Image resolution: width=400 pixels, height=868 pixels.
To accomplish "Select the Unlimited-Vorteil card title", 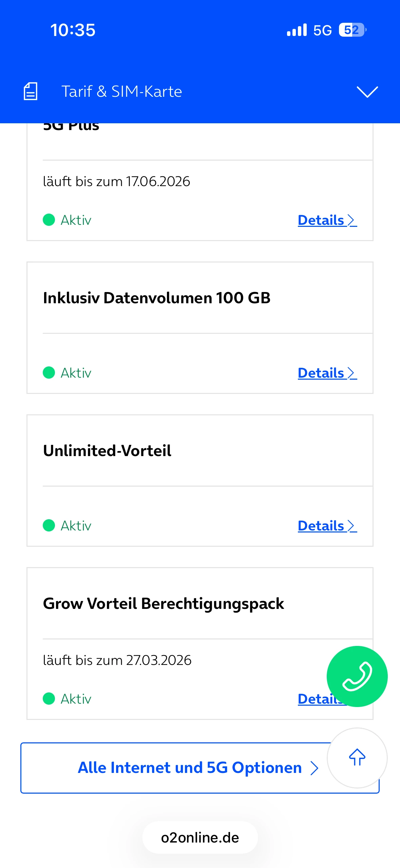I will pos(107,451).
